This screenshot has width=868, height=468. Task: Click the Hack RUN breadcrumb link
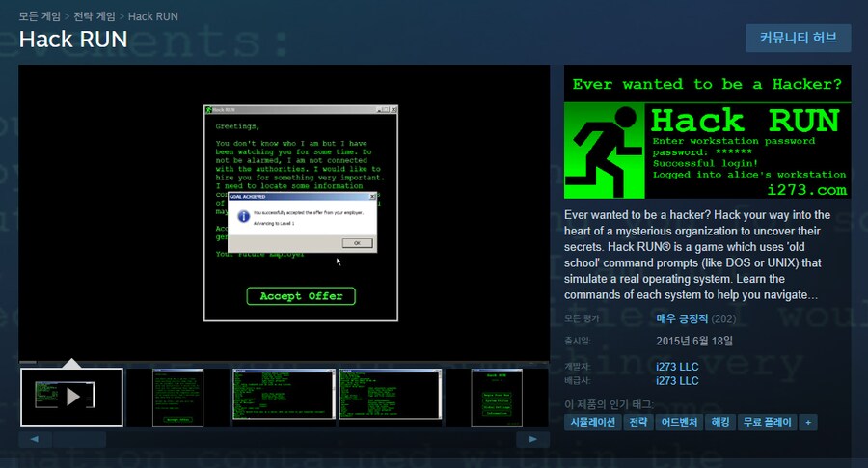152,16
